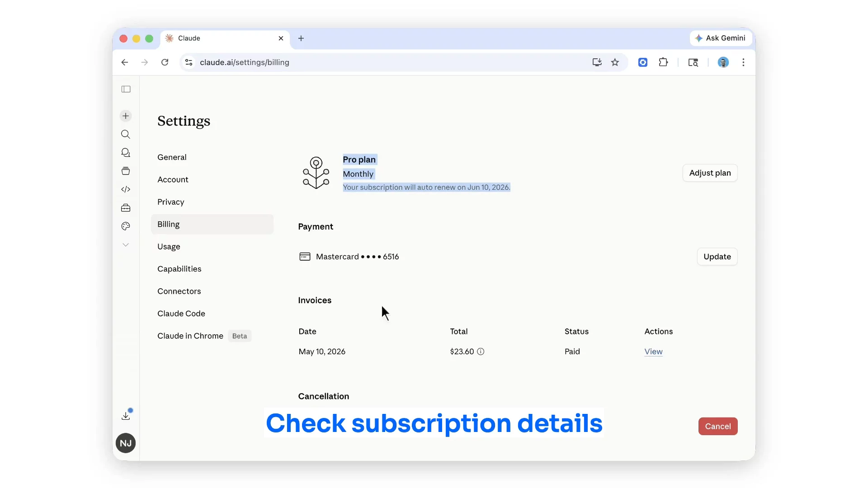This screenshot has height=488, width=868.
Task: Click the macOS yellow minimize window button
Action: coord(136,38)
